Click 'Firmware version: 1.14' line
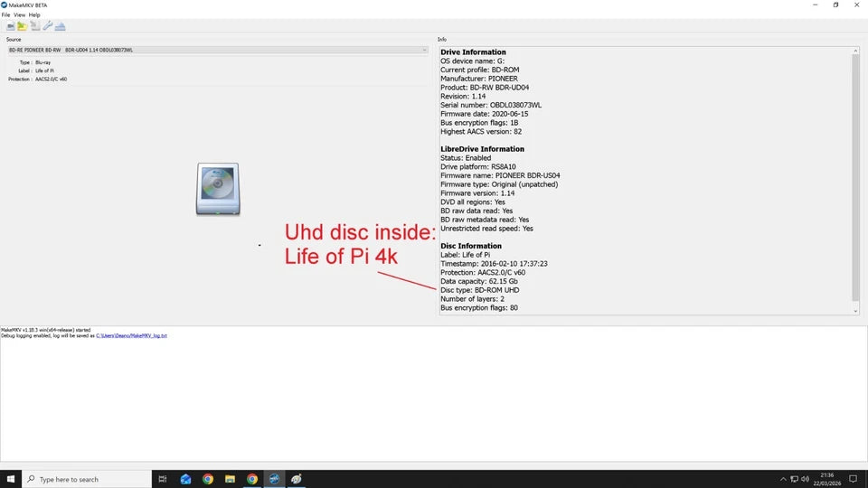 point(477,193)
